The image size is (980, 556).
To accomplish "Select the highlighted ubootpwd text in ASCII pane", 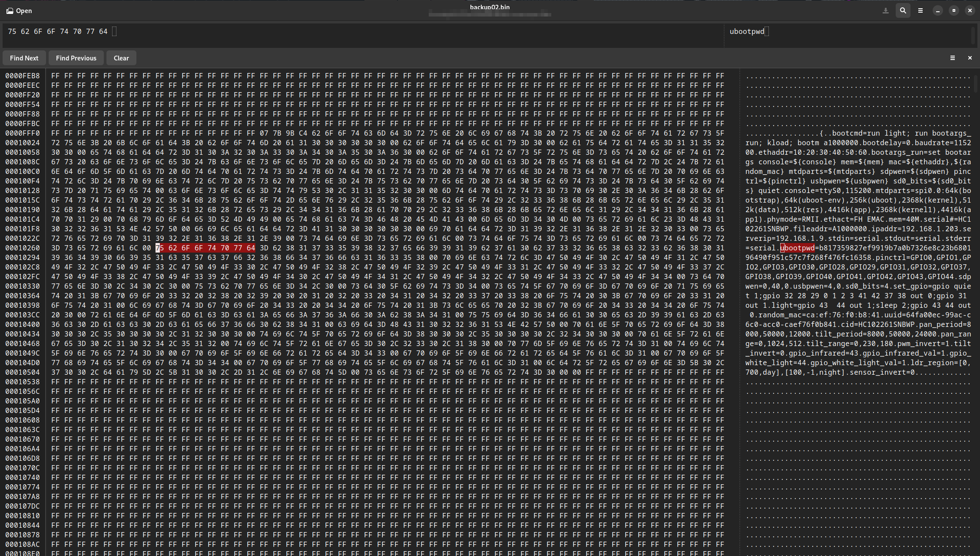I will 798,248.
